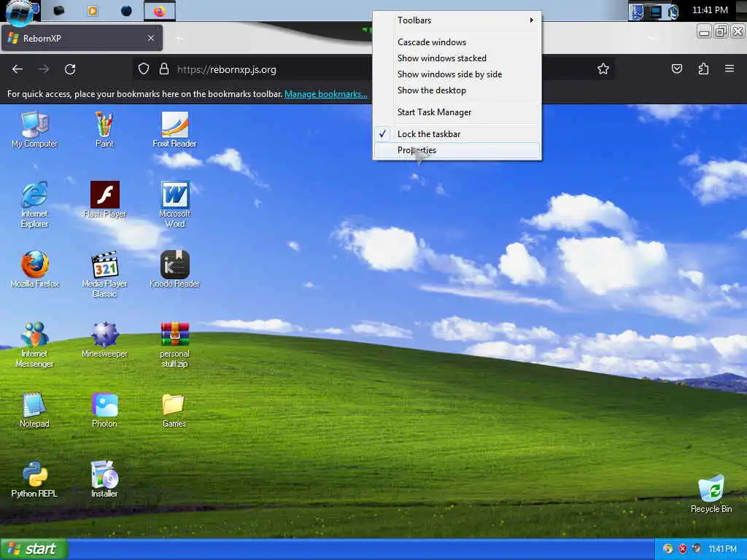Choose Show the desktop
Viewport: 747px width, 560px height.
[x=457, y=90]
